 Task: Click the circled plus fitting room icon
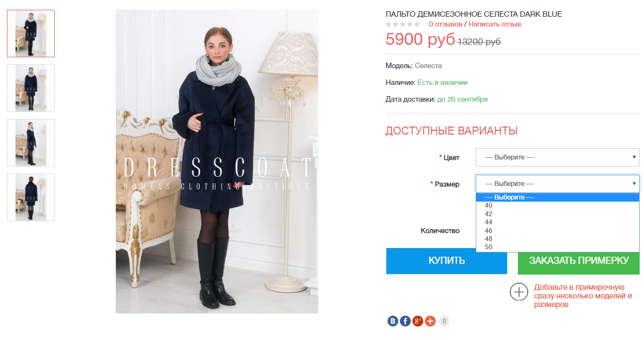[x=519, y=292]
